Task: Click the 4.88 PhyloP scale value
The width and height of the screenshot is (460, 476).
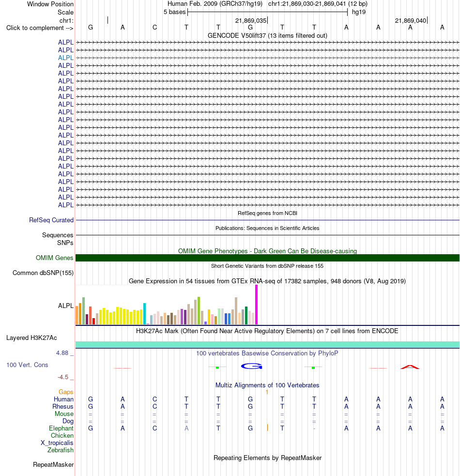Action: coord(62,353)
